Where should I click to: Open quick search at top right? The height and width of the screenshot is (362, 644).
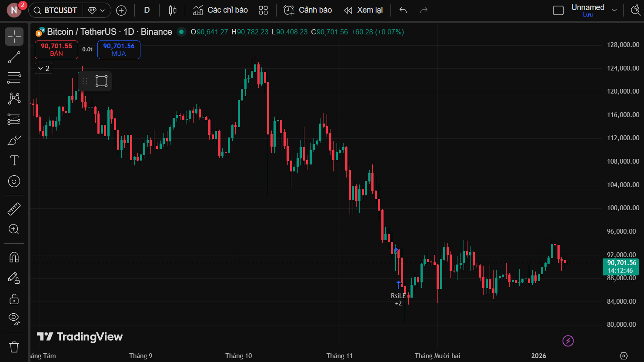[635, 10]
